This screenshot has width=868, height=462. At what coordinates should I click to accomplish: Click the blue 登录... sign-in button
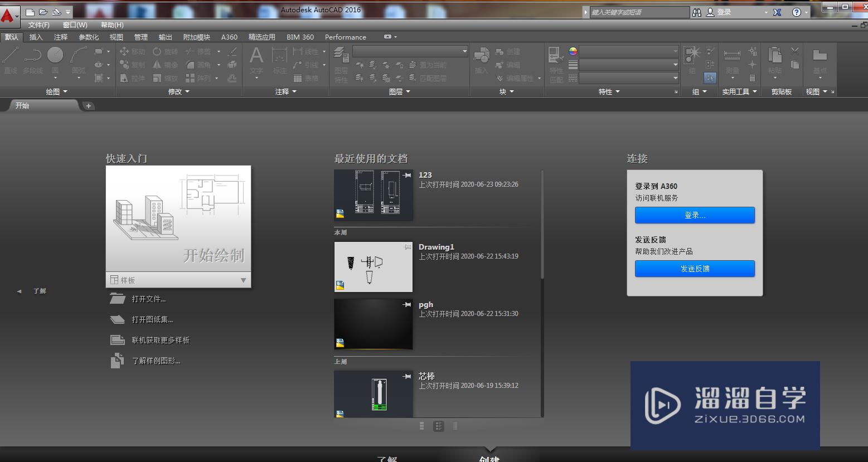click(695, 215)
